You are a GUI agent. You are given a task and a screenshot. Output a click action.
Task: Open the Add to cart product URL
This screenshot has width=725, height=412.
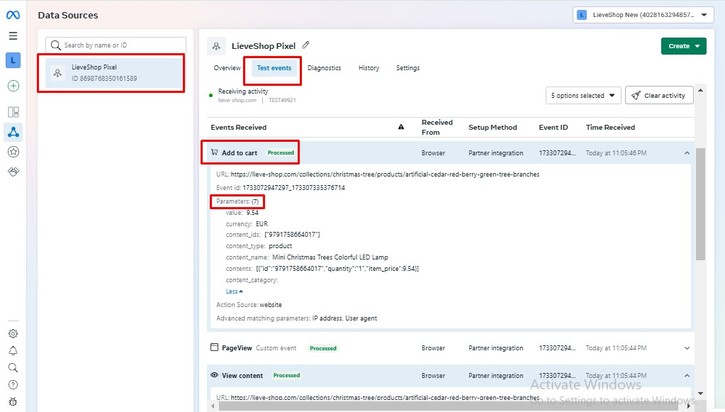pos(385,174)
